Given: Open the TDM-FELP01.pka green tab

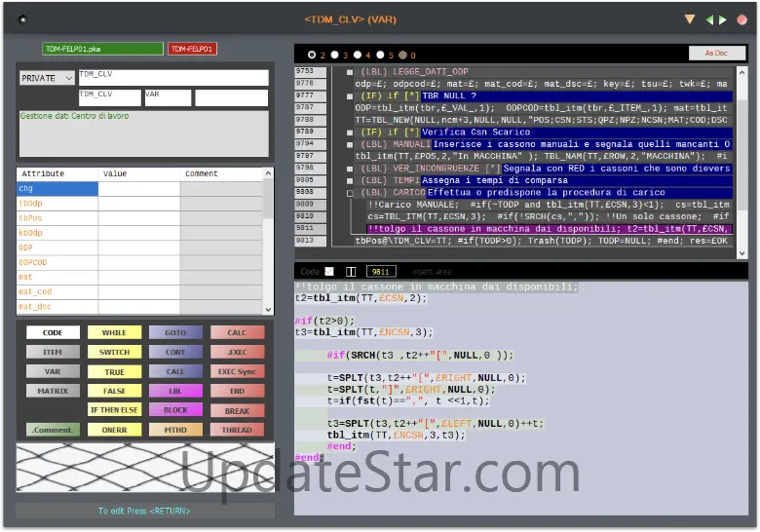Looking at the screenshot, I should 102,49.
